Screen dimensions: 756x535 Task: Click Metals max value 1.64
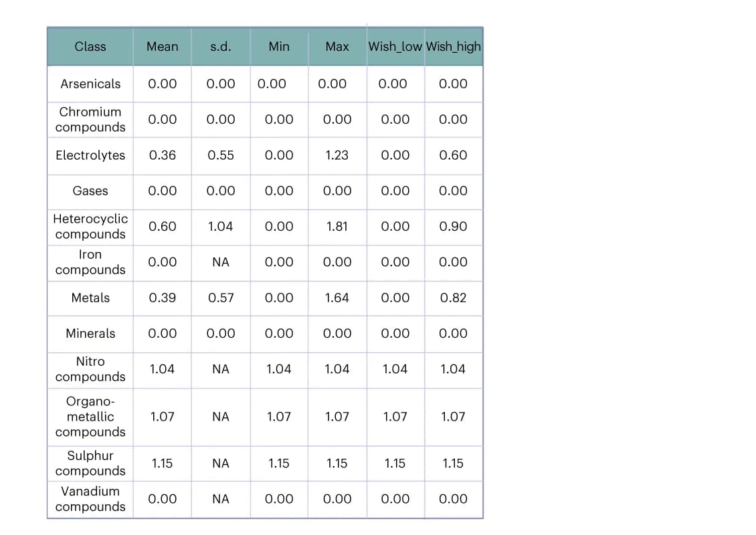tap(337, 298)
